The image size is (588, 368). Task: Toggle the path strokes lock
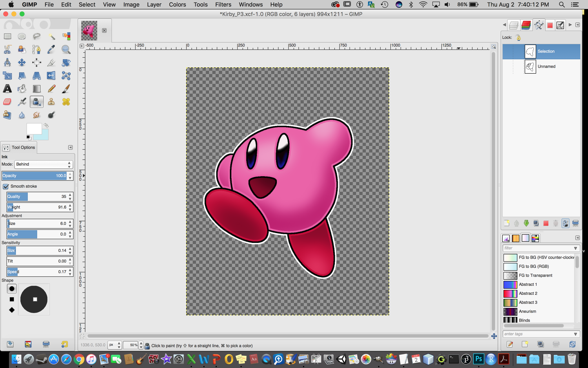click(518, 38)
